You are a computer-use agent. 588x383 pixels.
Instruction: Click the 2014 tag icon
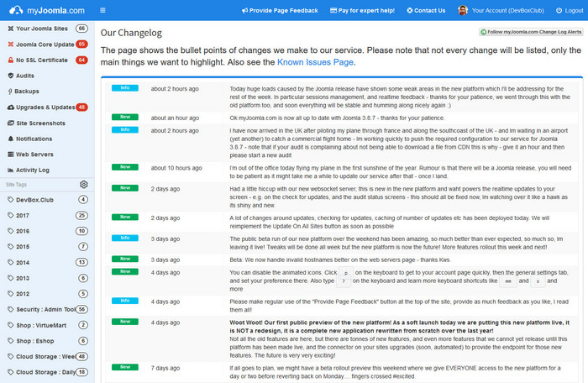(x=10, y=263)
